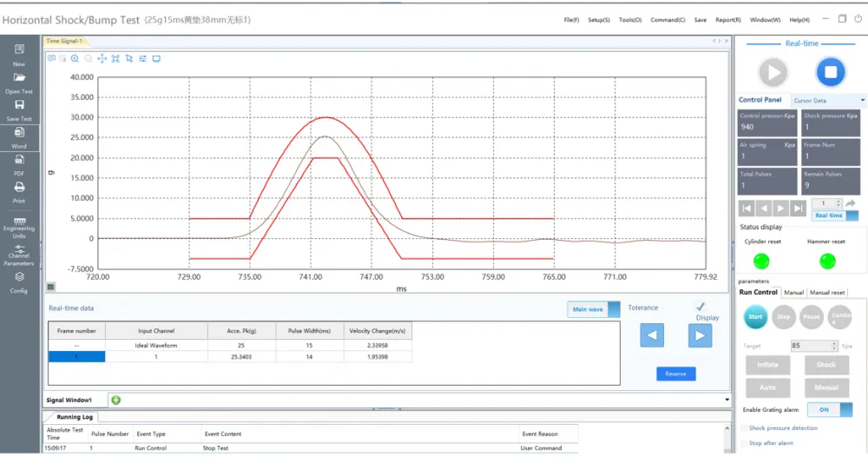The image size is (868, 457).
Task: Click the Save Test disk icon
Action: click(x=19, y=105)
